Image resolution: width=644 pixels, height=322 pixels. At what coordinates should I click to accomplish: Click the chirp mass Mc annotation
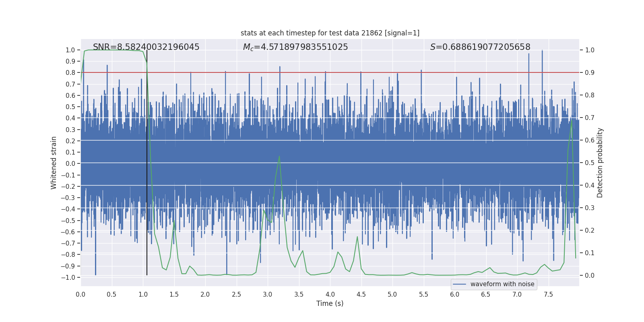295,47
